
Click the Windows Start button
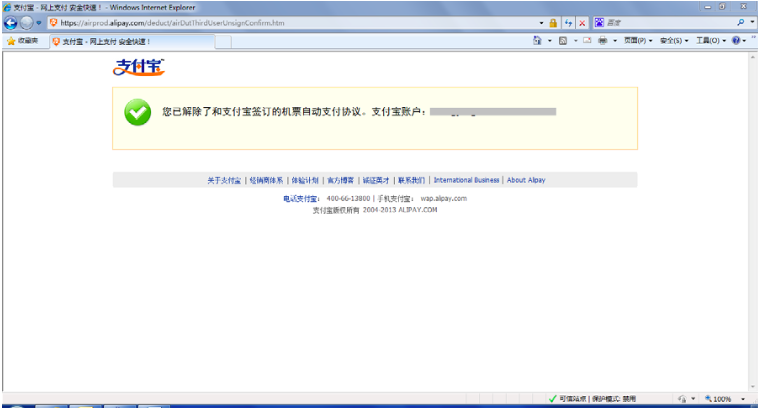pos(15,406)
